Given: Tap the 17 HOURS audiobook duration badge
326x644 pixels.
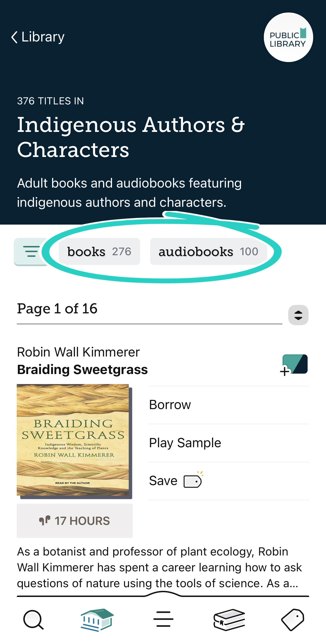Looking at the screenshot, I should (75, 521).
